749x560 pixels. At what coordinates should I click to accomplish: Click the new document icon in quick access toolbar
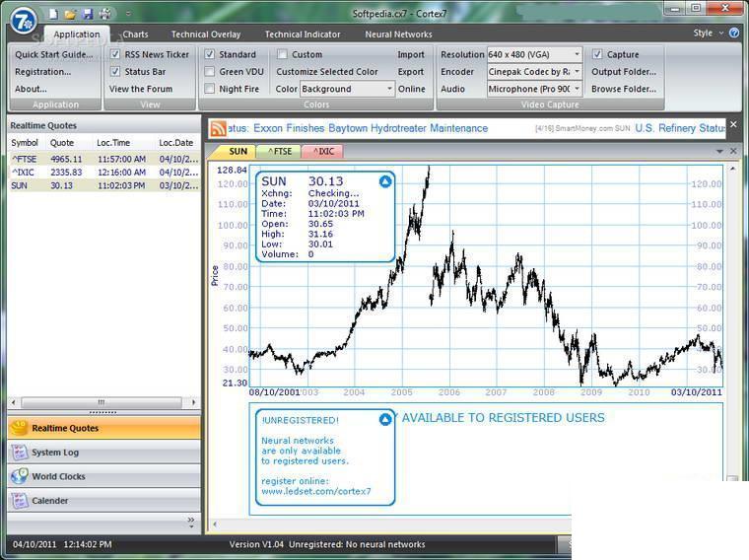[53, 14]
